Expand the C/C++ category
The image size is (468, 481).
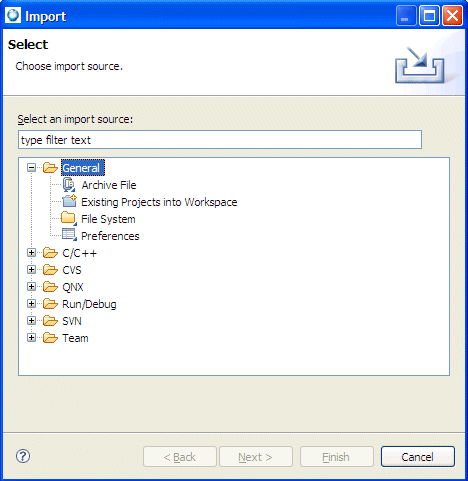coord(31,253)
